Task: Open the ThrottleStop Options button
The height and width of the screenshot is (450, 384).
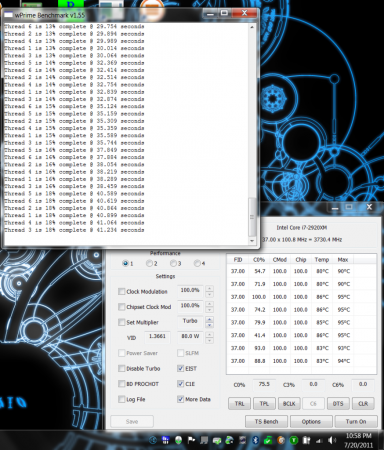Action: (311, 421)
